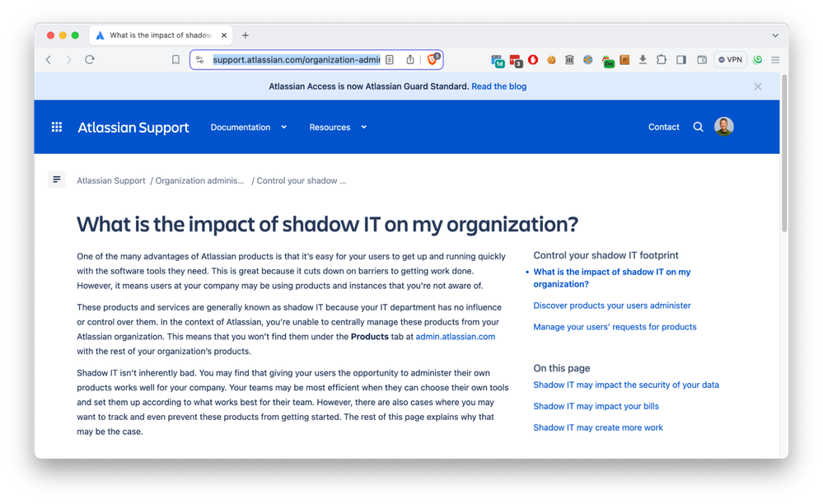Click the URL address field
The width and height of the screenshot is (823, 504).
(x=296, y=60)
